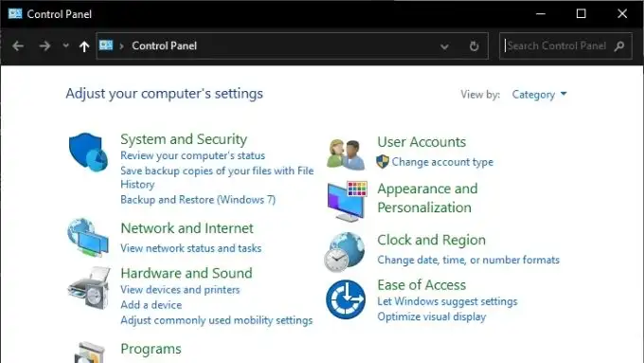Open Optimize visual display link
Screen dimensions: 644x363
tap(432, 317)
